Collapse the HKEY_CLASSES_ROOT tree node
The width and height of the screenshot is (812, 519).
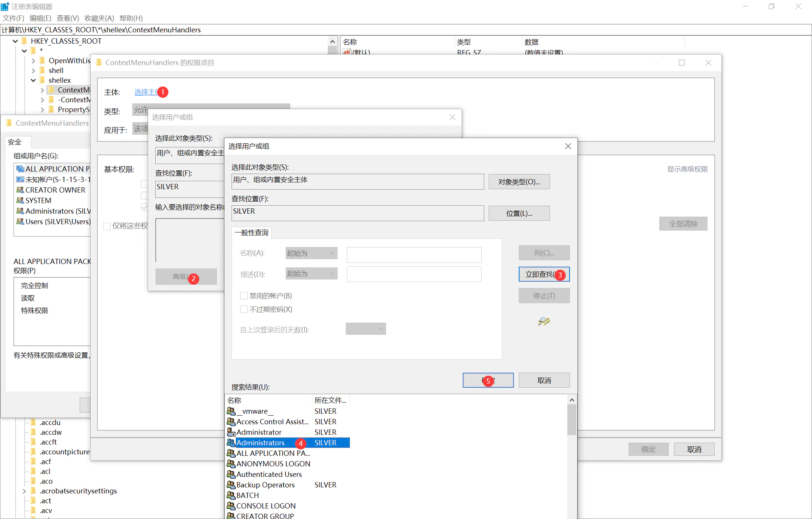(15, 41)
